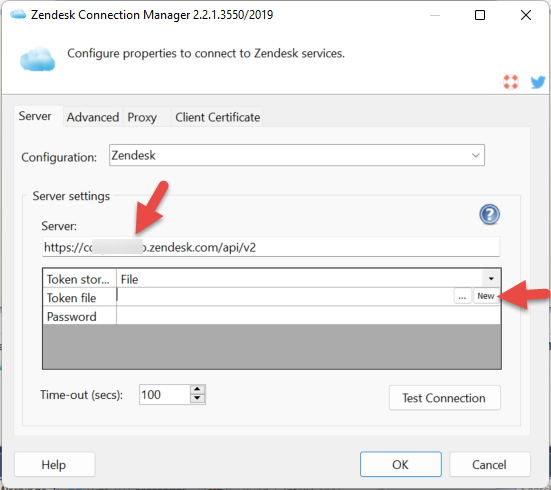This screenshot has height=490, width=551.
Task: Browse for token file with the ellipsis button
Action: click(x=462, y=296)
